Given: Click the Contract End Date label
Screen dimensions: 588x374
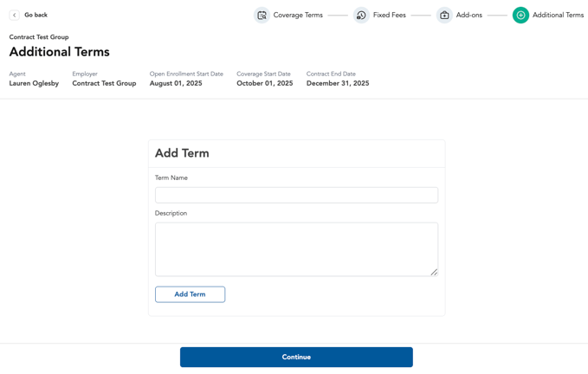Looking at the screenshot, I should (x=331, y=74).
